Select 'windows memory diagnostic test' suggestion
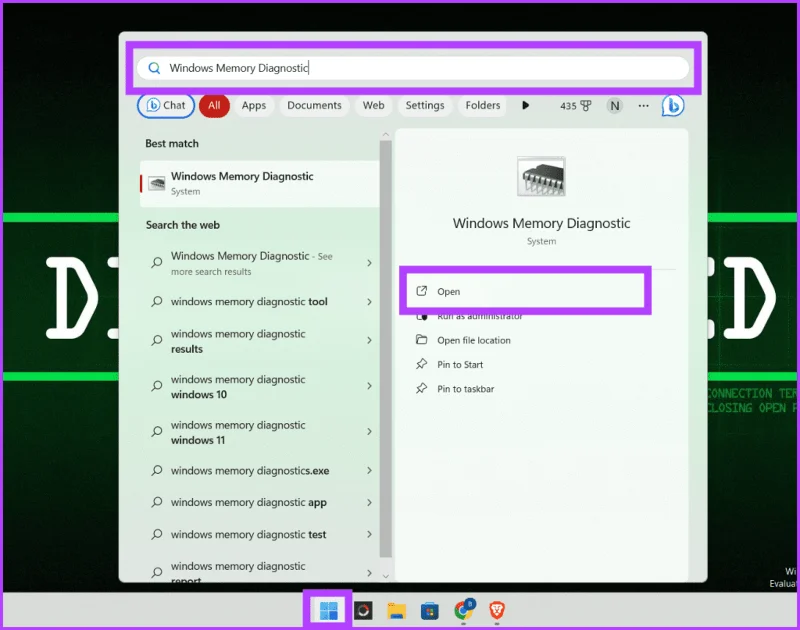This screenshot has height=630, width=800. 261,535
